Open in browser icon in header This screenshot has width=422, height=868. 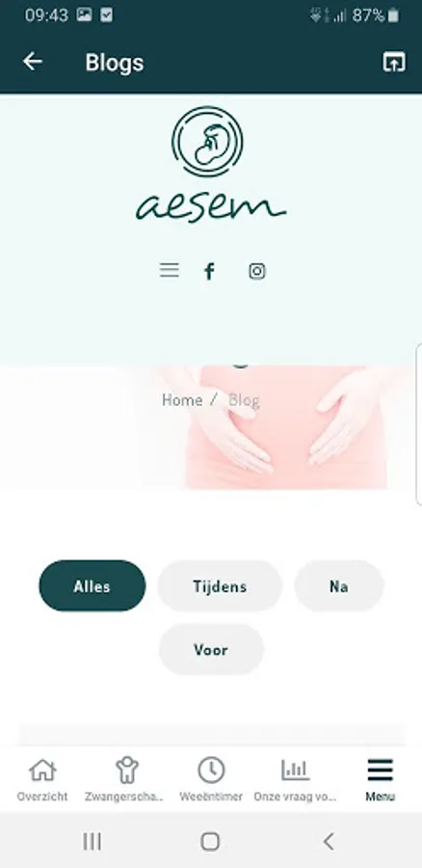pyautogui.click(x=394, y=62)
